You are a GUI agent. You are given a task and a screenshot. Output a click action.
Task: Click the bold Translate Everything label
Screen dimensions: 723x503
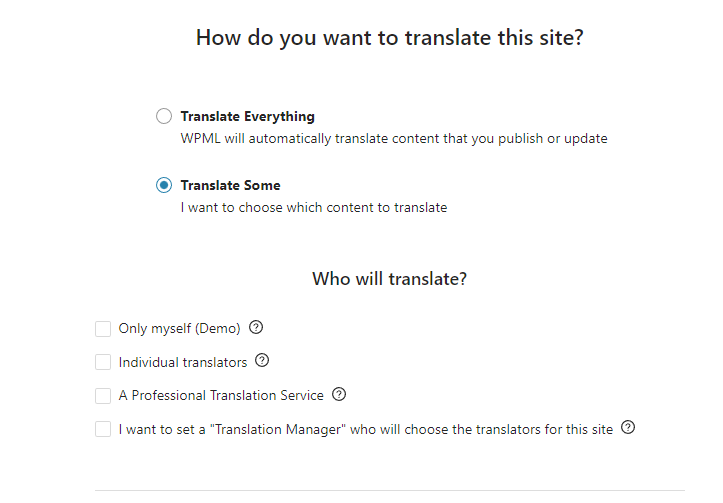(248, 117)
